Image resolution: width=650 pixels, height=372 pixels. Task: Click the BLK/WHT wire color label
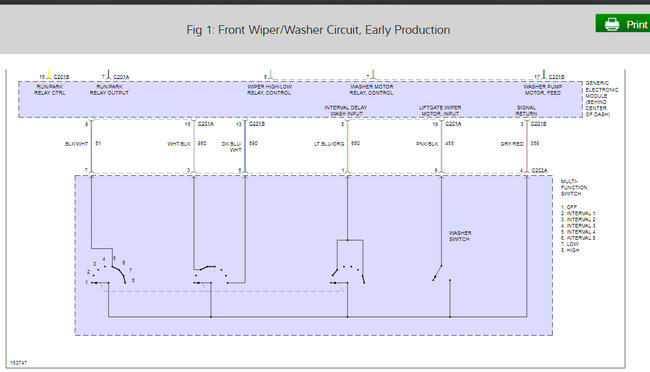click(77, 144)
